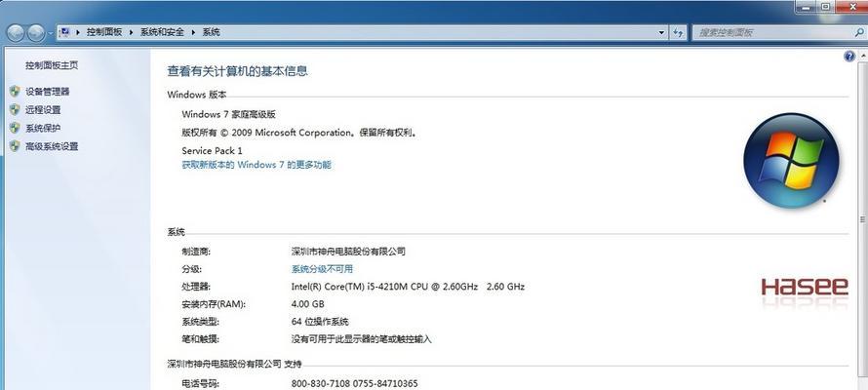This screenshot has width=868, height=390.
Task: Click the shield icon beside 高级系统设置
Action: click(x=15, y=146)
